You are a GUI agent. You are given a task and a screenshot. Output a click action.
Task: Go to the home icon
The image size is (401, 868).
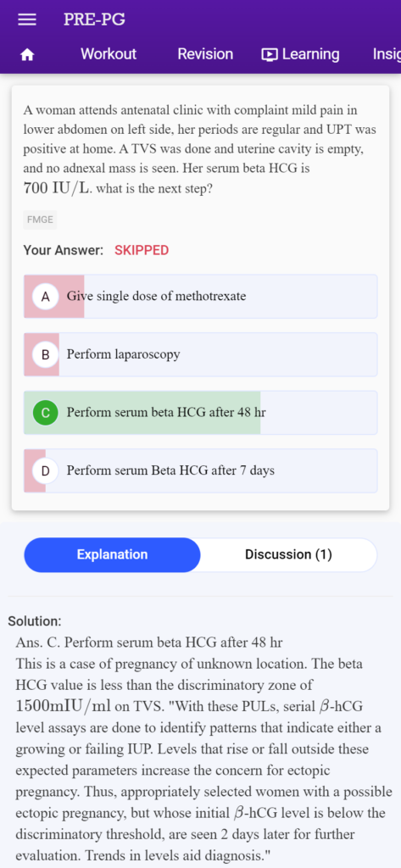pyautogui.click(x=27, y=54)
